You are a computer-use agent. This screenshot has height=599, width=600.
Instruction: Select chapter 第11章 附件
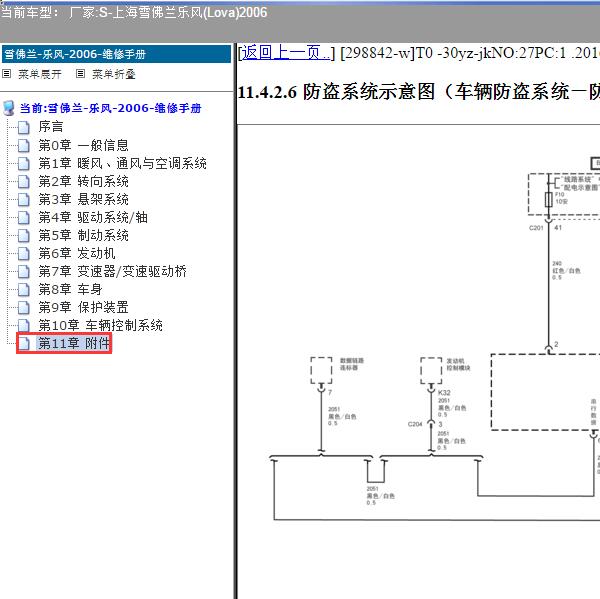pyautogui.click(x=73, y=343)
